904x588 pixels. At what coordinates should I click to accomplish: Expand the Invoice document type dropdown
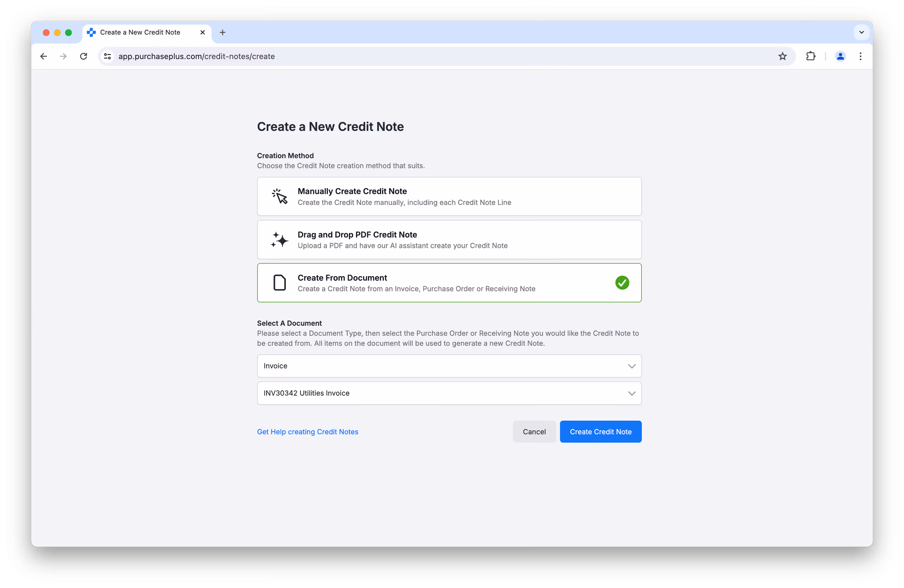click(449, 366)
